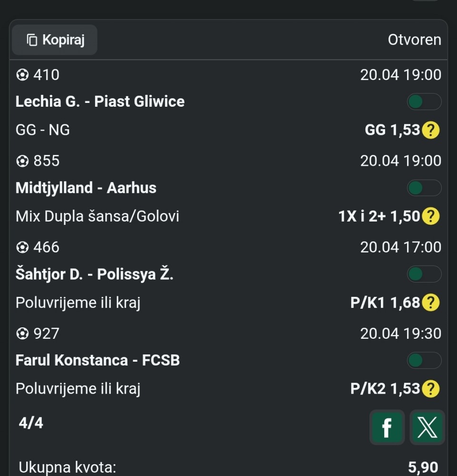
Task: Open help icon next to P/K1 1,68
Action: point(431,303)
